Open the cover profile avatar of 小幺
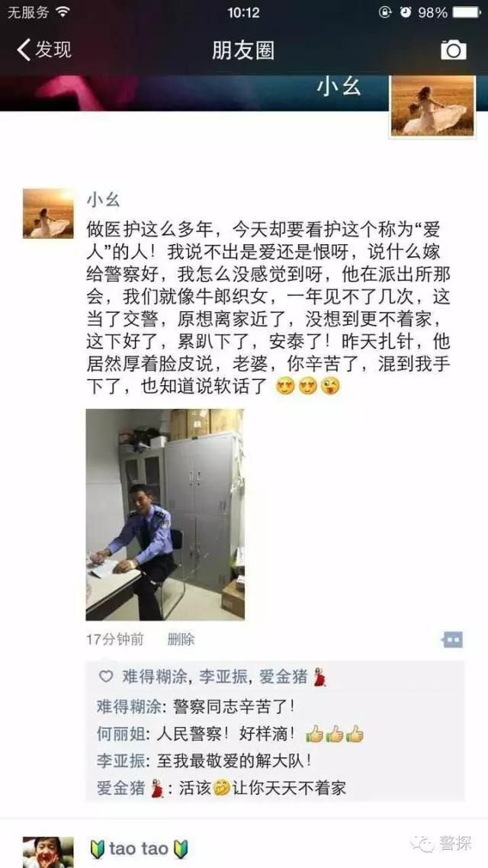The width and height of the screenshot is (488, 868). (x=432, y=106)
